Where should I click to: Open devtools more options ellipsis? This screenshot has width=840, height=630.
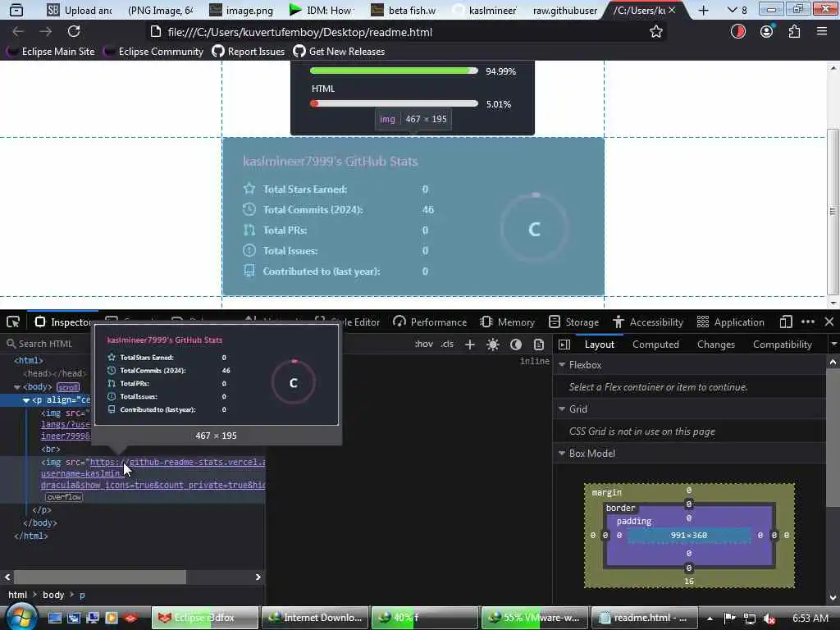(x=808, y=322)
